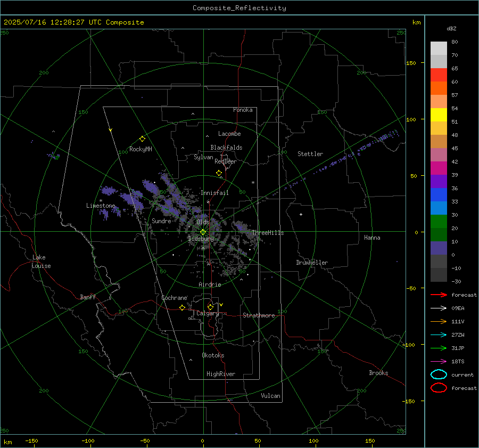Click the purple echo cluster above Limestone
The width and height of the screenshot is (479, 448).
109,191
